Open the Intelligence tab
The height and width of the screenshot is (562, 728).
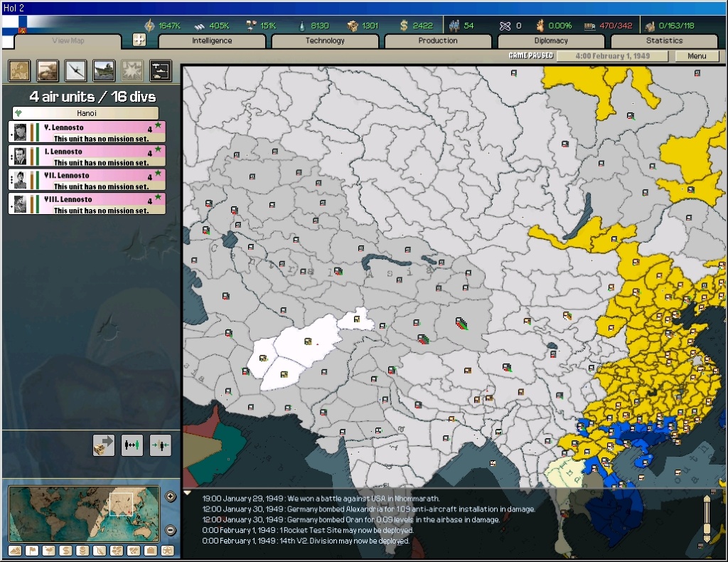coord(212,41)
